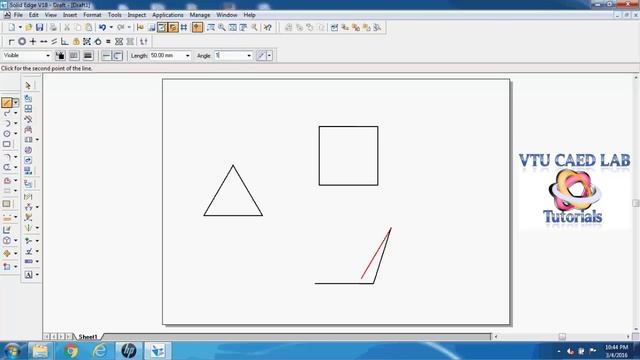Save the draft with the floppy disk icon
The width and height of the screenshot is (640, 360).
click(x=40, y=27)
